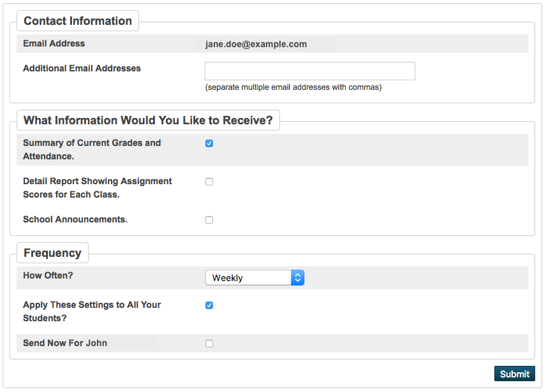546x392 pixels.
Task: Click the School Announcements label text
Action: [75, 219]
